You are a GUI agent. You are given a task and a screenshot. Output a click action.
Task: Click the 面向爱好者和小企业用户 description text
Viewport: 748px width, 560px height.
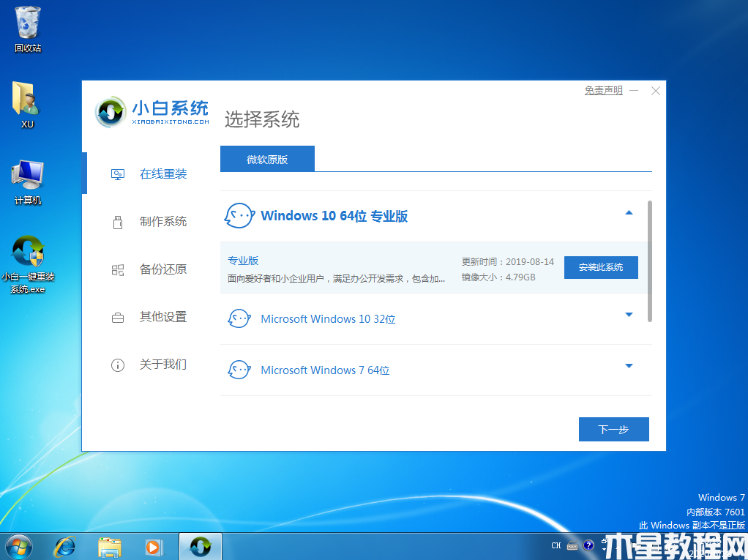point(337,278)
